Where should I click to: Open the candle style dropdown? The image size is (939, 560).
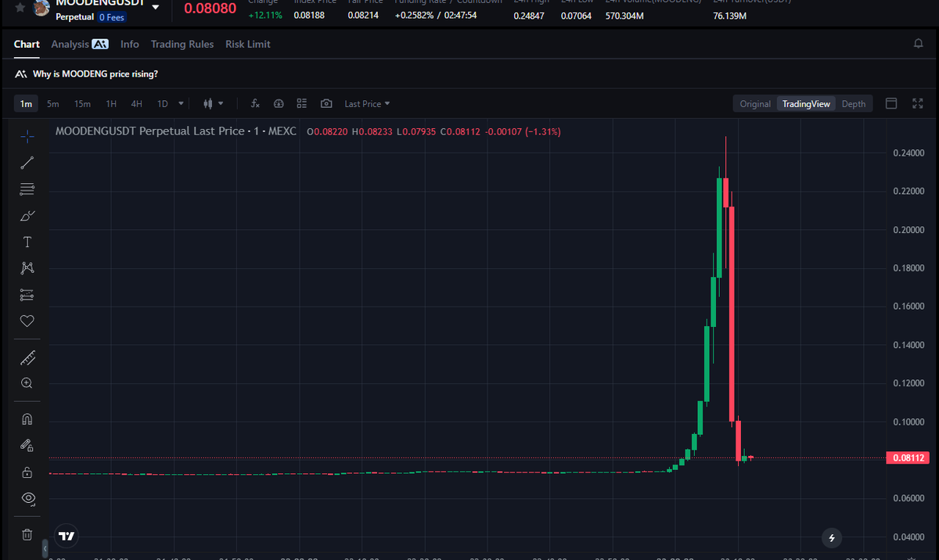pos(213,103)
